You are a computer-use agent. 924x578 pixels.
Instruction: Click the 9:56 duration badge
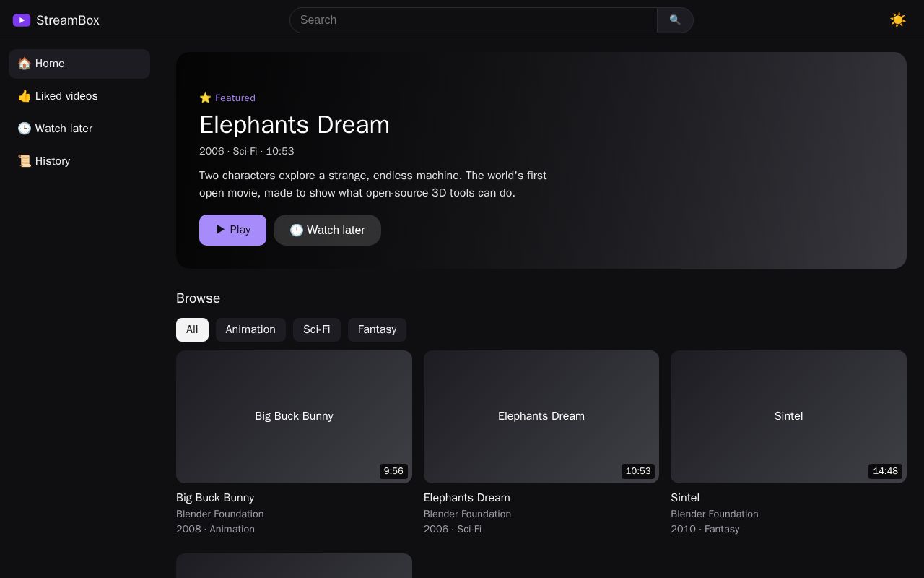(393, 471)
